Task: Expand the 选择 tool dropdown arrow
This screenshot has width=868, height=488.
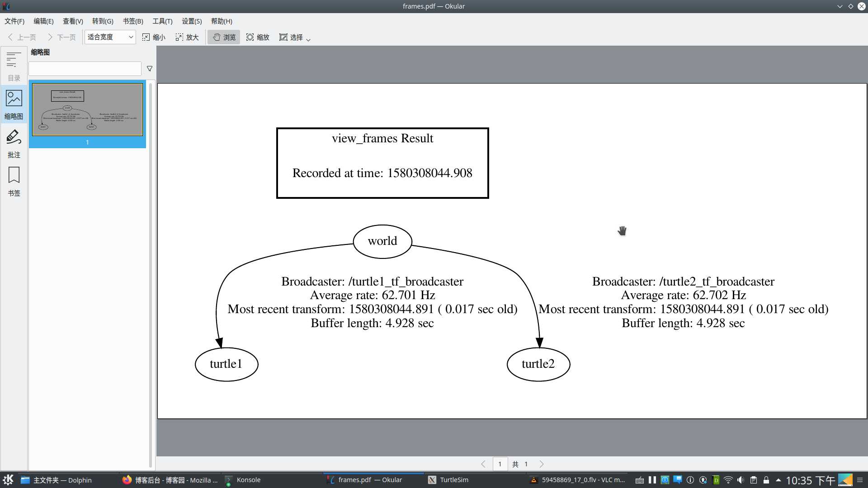Action: click(308, 39)
